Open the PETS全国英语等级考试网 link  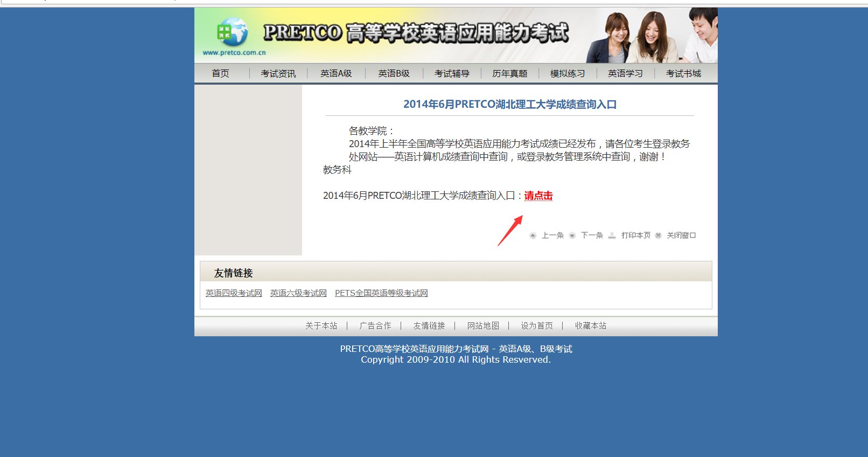point(381,293)
